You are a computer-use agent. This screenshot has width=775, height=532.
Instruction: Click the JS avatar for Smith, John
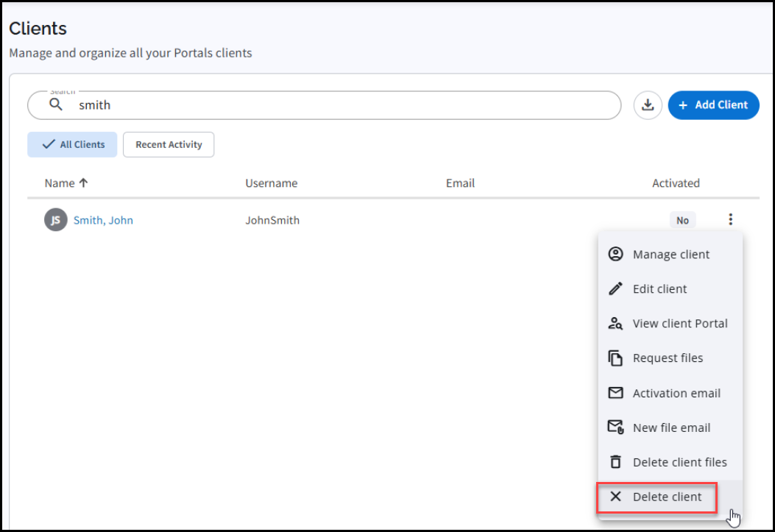click(56, 220)
